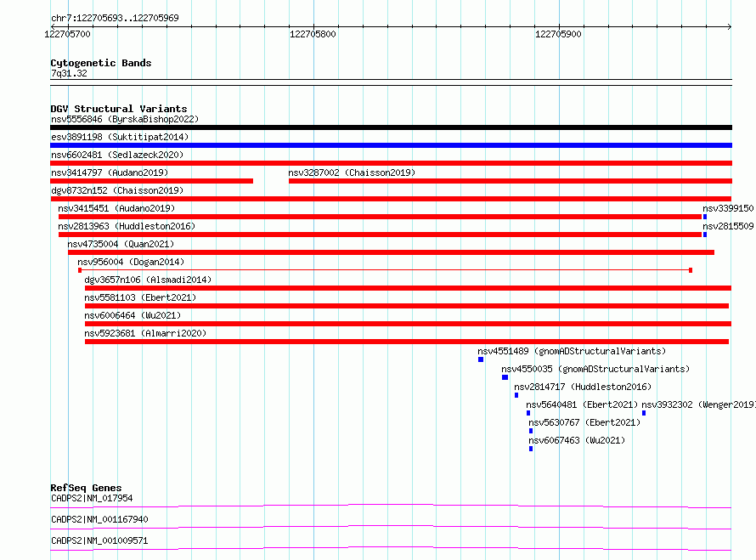
Task: Select the blue nsv6067463 Wu2021 marker
Action: (531, 449)
